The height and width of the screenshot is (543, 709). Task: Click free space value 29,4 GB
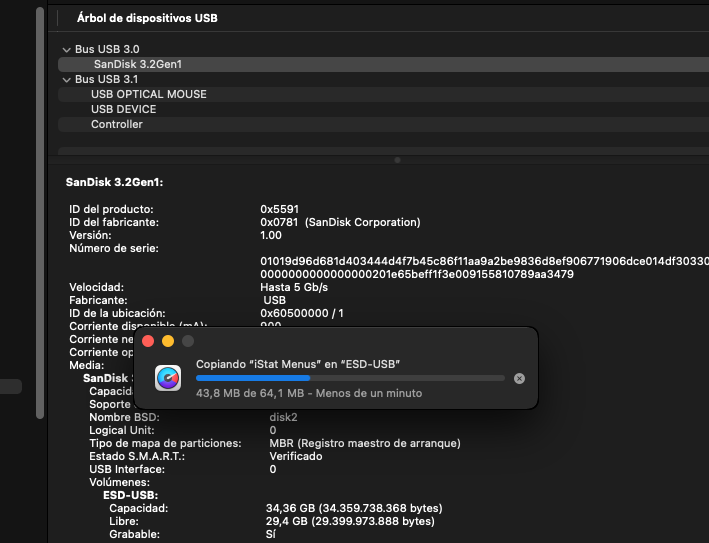click(350, 522)
